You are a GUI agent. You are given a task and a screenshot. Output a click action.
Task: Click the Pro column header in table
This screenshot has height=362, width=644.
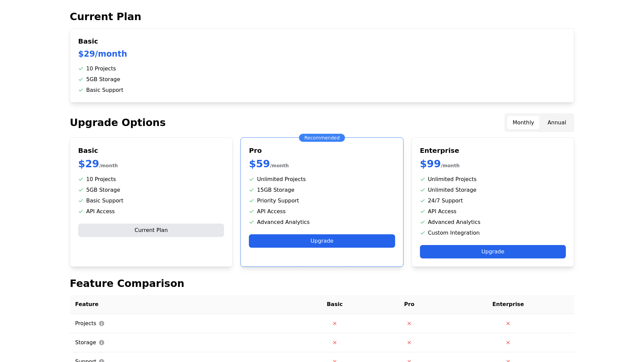click(409, 304)
